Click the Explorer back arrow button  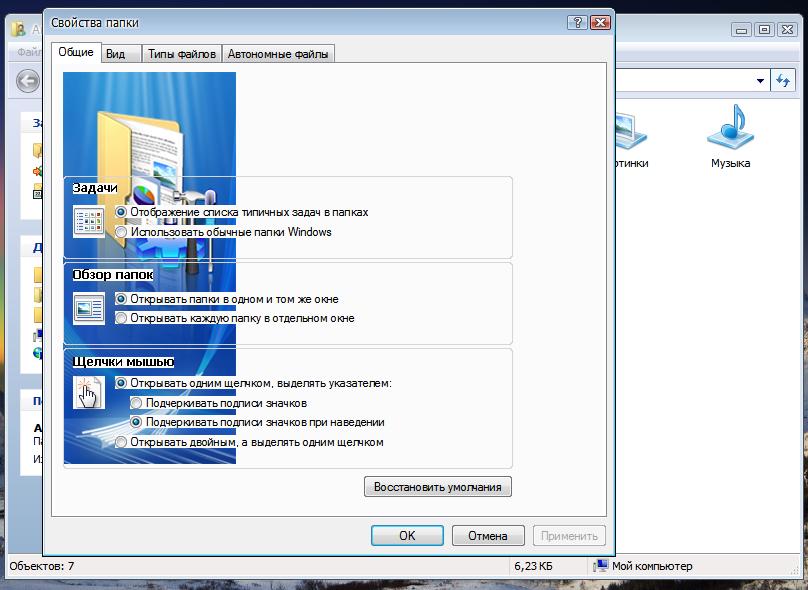click(28, 80)
